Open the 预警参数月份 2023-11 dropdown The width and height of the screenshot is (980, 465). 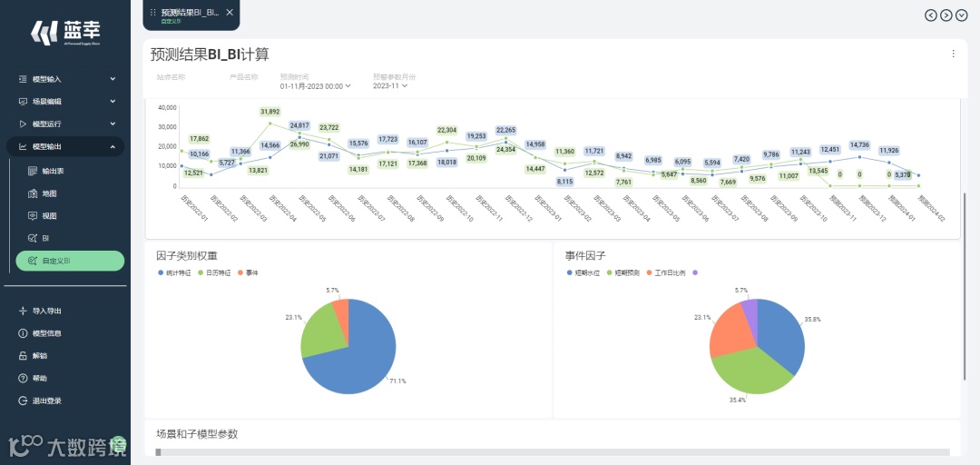(390, 86)
